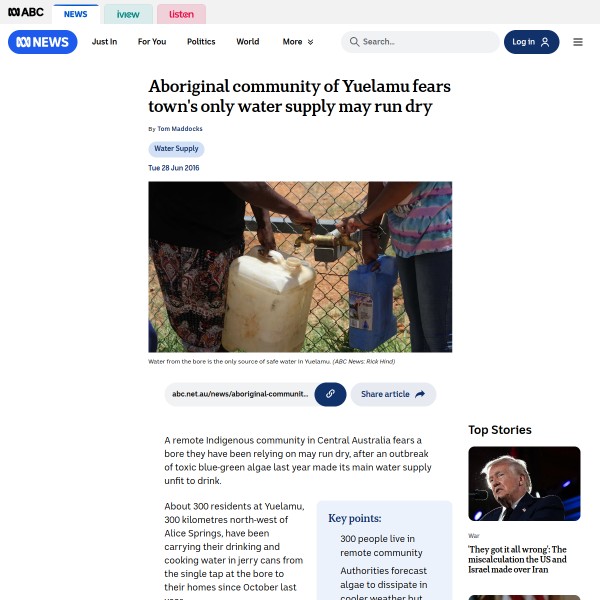Open the ABC NEWS home logo
600x600 pixels.
[x=42, y=42]
